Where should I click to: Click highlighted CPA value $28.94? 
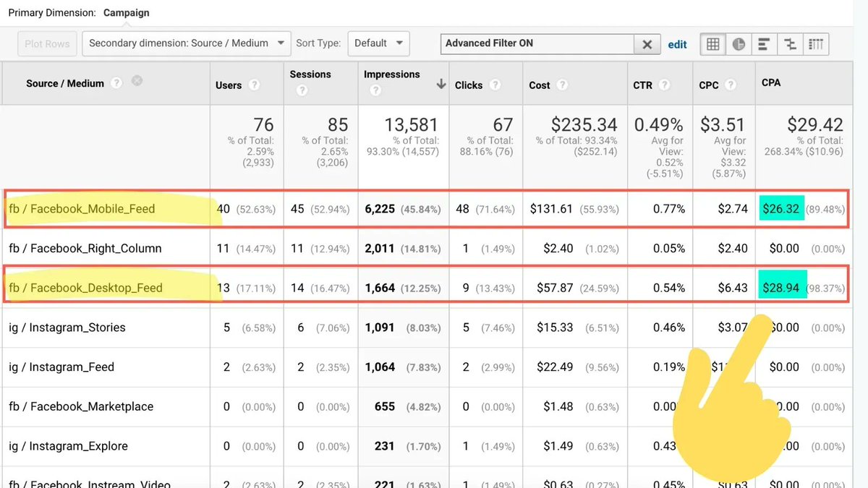[781, 288]
